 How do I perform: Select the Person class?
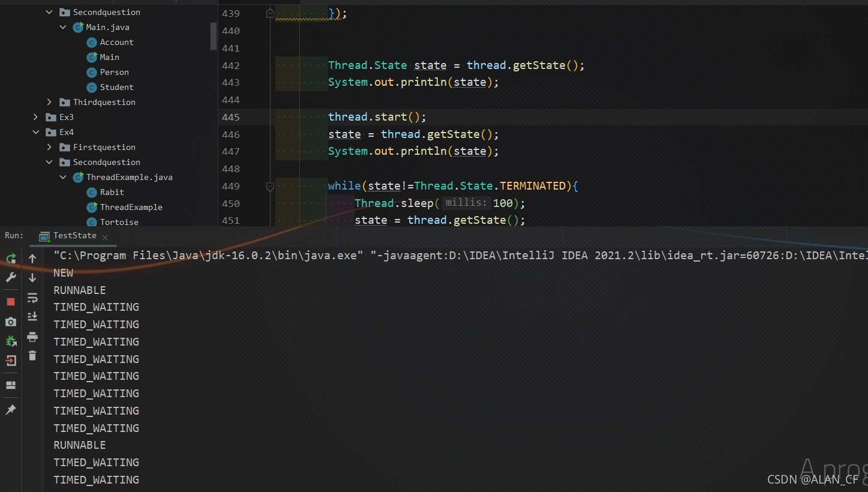pos(107,72)
